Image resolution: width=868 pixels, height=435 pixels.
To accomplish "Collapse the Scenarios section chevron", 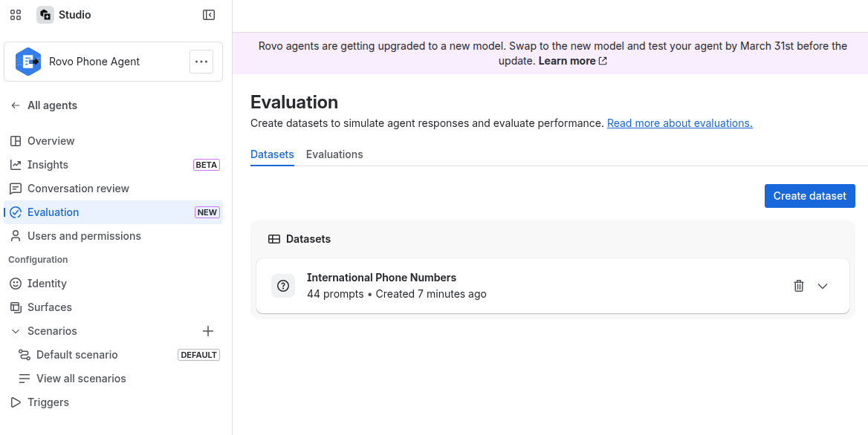I will (x=16, y=331).
